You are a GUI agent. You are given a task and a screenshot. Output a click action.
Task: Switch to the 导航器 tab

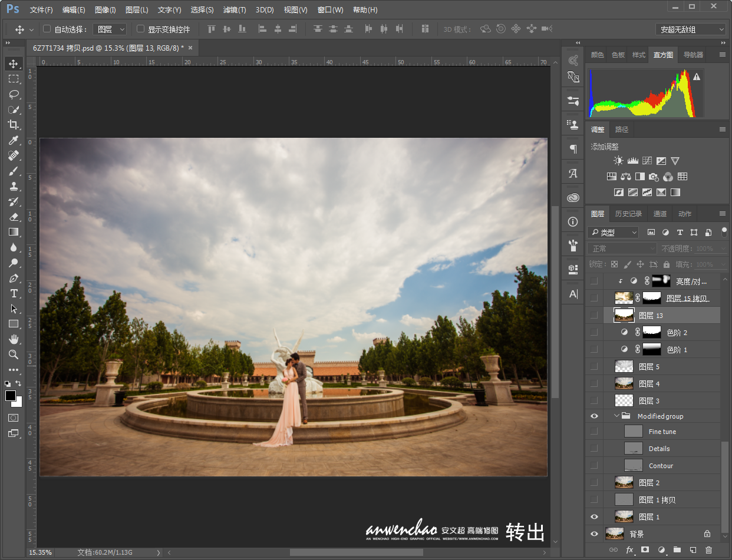coord(693,55)
